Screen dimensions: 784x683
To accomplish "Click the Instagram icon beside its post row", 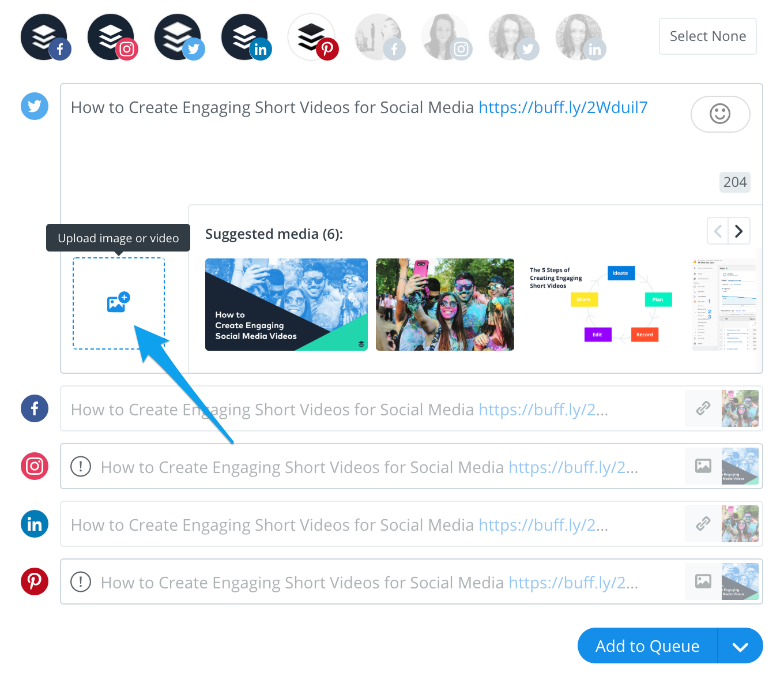I will [x=35, y=466].
